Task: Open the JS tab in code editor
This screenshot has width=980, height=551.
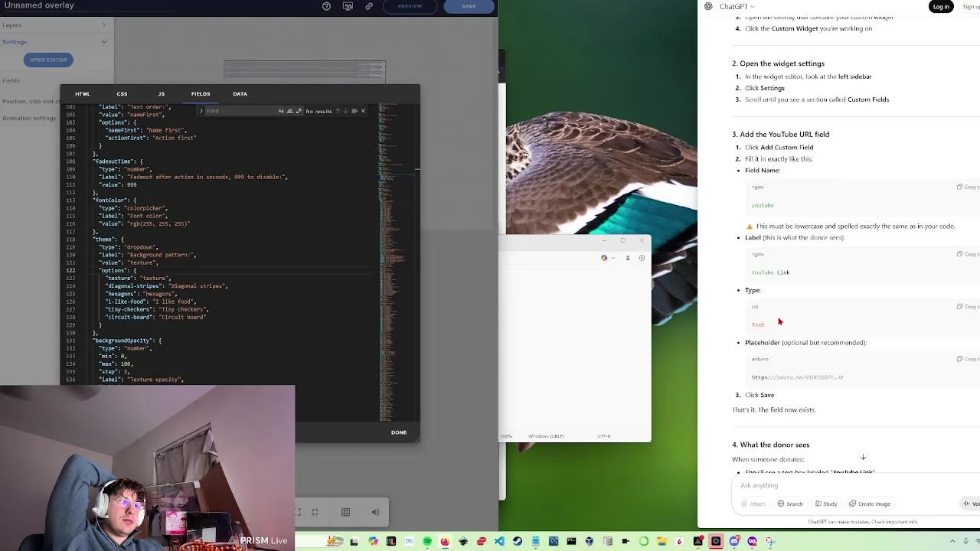Action: [x=161, y=94]
